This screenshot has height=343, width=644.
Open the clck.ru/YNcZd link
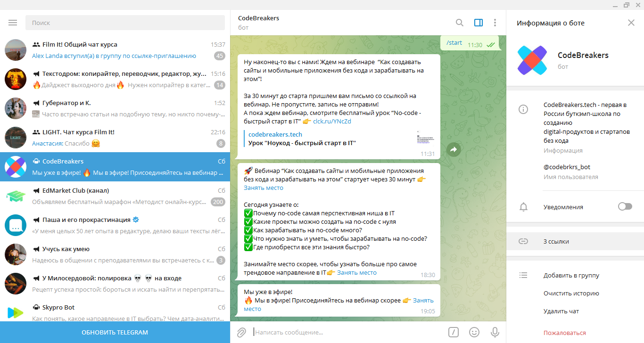[x=332, y=121]
